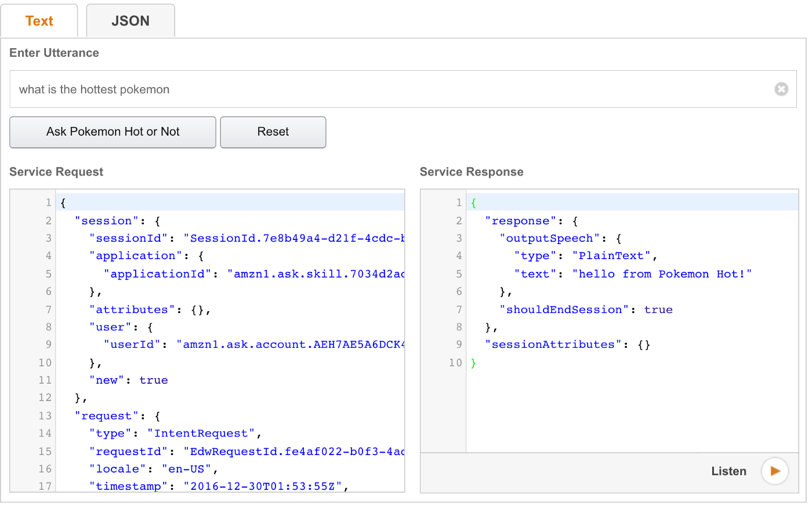Click the Service Response heading
This screenshot has width=812, height=509.
472,172
